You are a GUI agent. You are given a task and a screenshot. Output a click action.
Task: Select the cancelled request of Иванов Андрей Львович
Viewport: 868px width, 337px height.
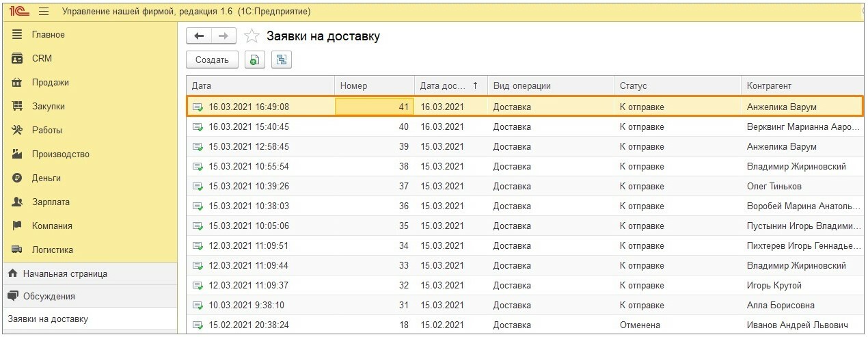(x=525, y=325)
